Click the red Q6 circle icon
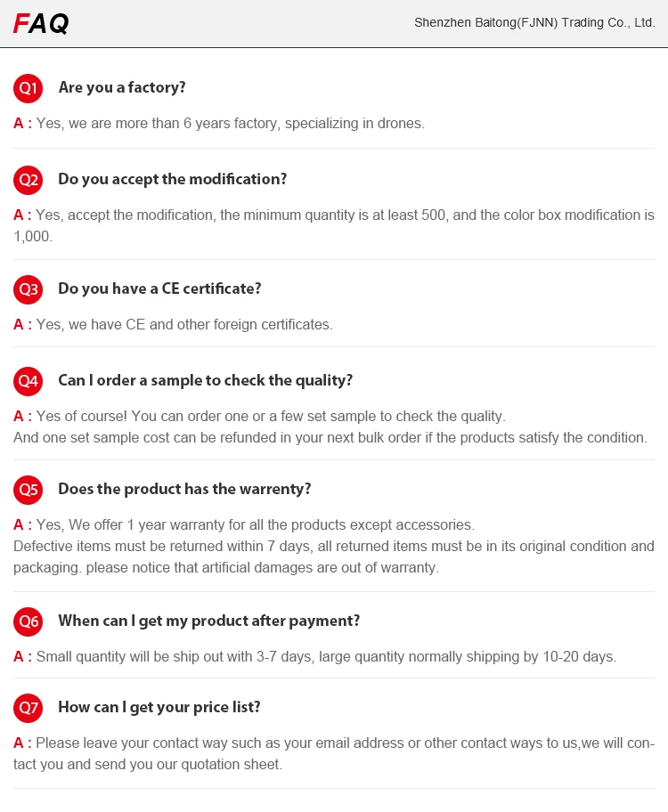668x812 pixels. (28, 621)
